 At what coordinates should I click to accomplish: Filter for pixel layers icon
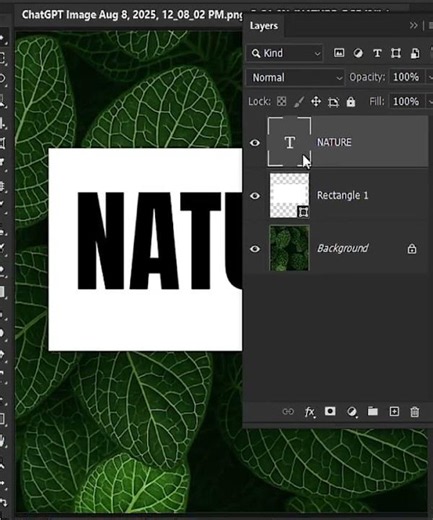pos(339,53)
